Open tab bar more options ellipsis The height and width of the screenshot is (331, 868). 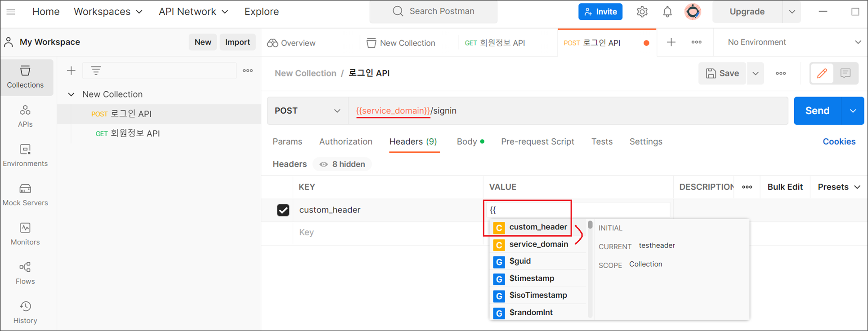tap(696, 42)
